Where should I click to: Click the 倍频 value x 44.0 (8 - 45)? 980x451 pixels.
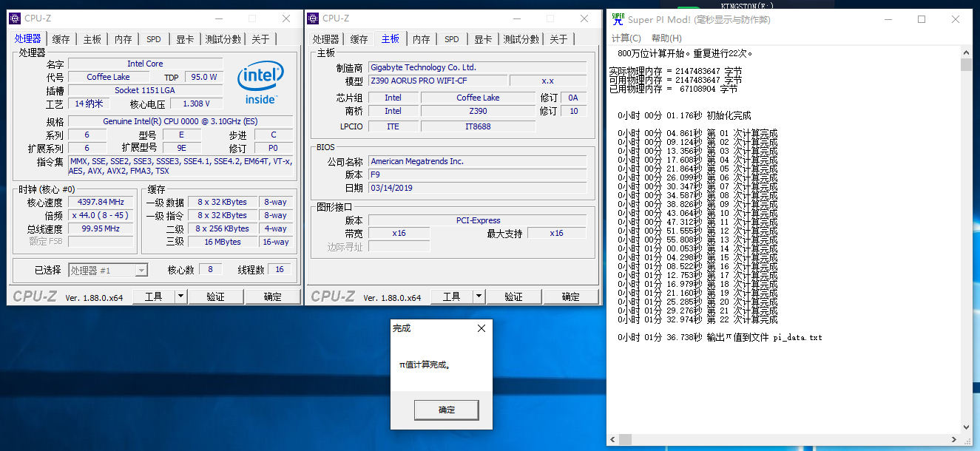(x=101, y=215)
